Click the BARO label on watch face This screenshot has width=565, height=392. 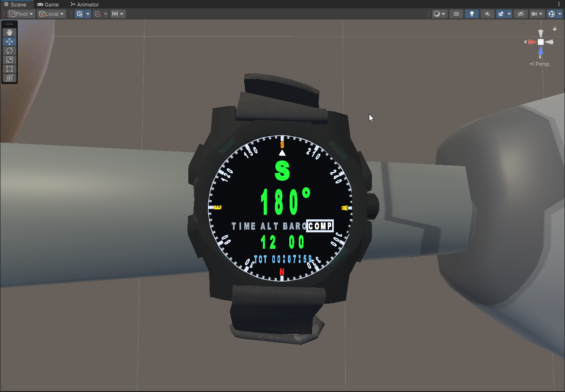(x=294, y=226)
